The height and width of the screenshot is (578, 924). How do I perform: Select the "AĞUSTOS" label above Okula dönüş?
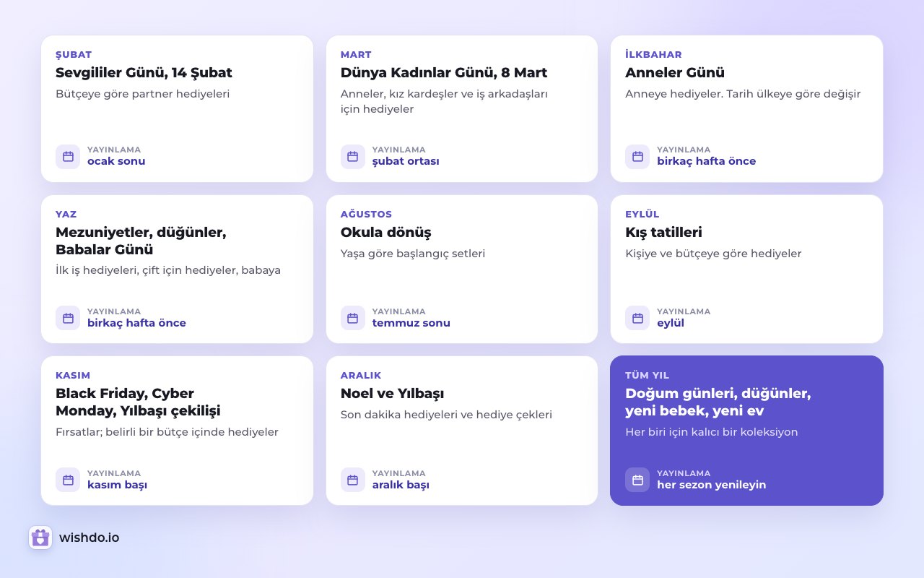coord(366,214)
